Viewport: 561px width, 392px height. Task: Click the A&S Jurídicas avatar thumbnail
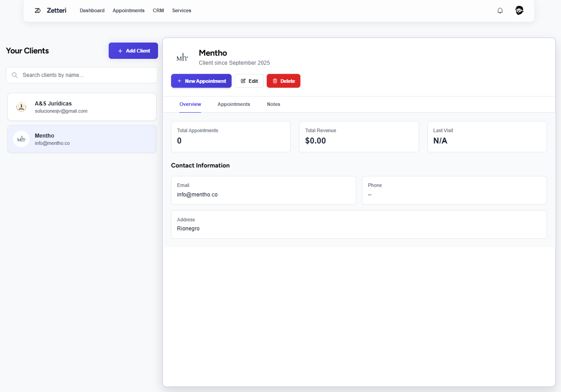(21, 107)
